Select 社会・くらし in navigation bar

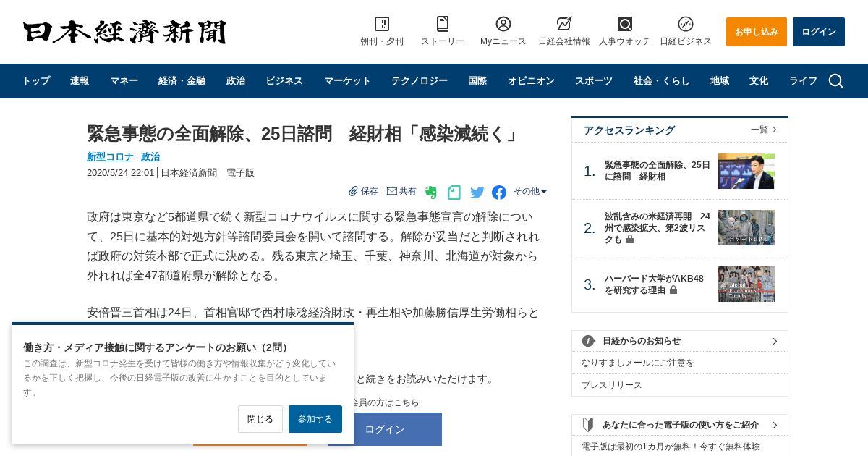point(662,81)
